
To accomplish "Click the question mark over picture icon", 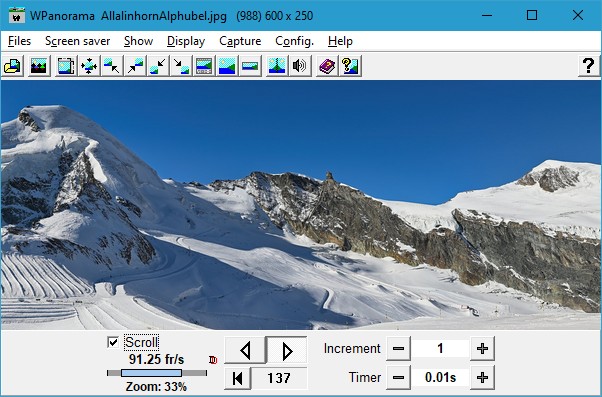I will click(x=350, y=66).
